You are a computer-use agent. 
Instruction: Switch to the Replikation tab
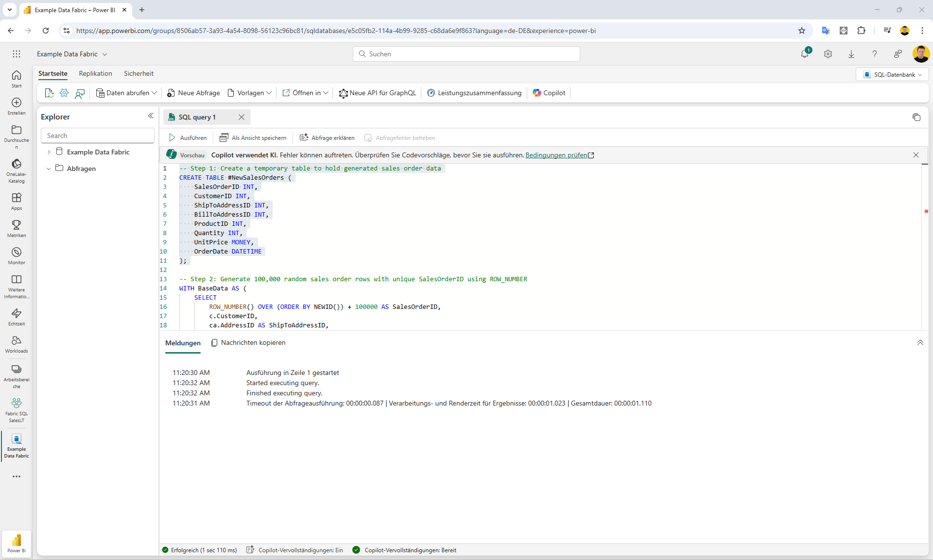(x=95, y=73)
